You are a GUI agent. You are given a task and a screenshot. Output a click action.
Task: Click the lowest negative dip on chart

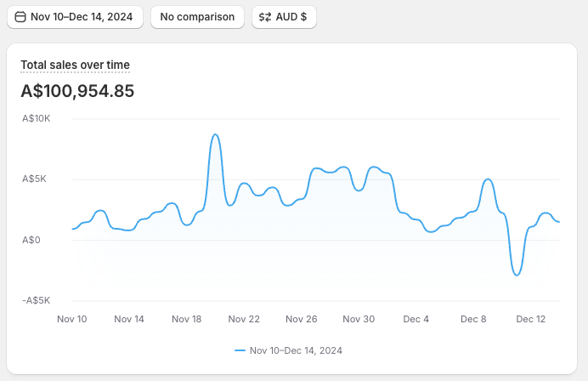coord(517,275)
